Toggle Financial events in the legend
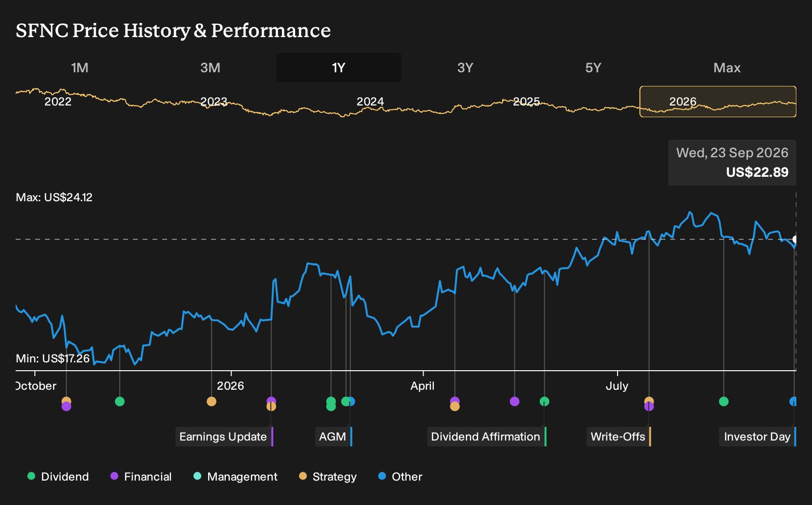Viewport: 812px width, 505px height. 141,477
